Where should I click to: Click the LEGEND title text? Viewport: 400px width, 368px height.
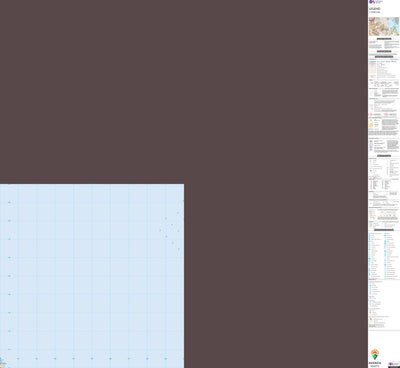pyautogui.click(x=374, y=9)
